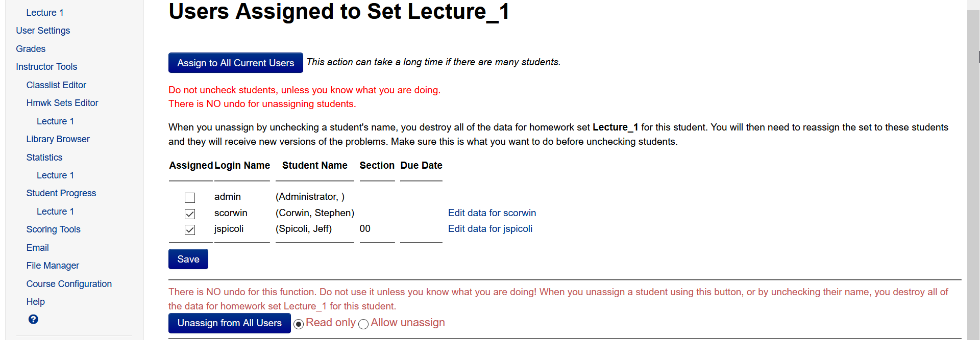Open Edit data for jspicoli link
The image size is (980, 340).
490,229
